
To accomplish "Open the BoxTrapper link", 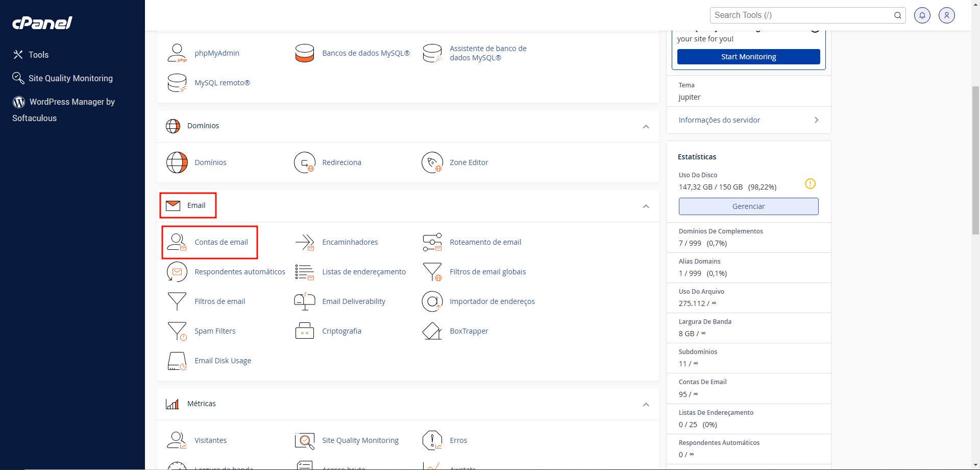I will (x=469, y=331).
